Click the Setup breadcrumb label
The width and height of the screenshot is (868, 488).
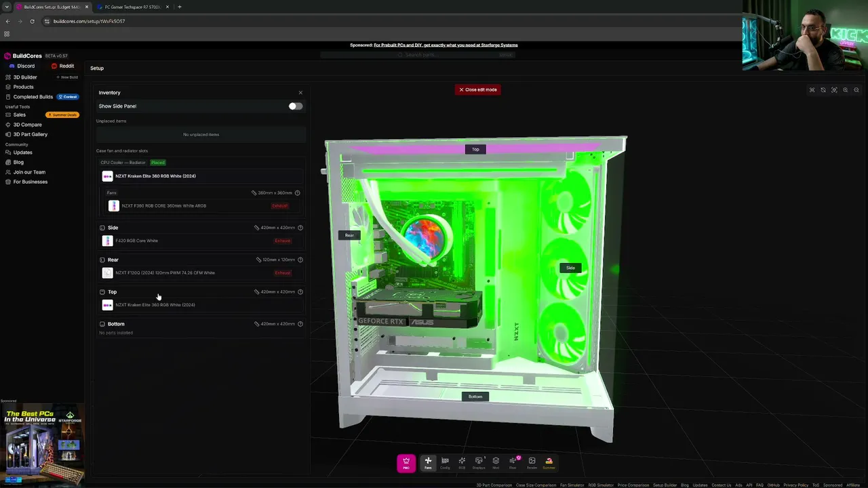[97, 68]
